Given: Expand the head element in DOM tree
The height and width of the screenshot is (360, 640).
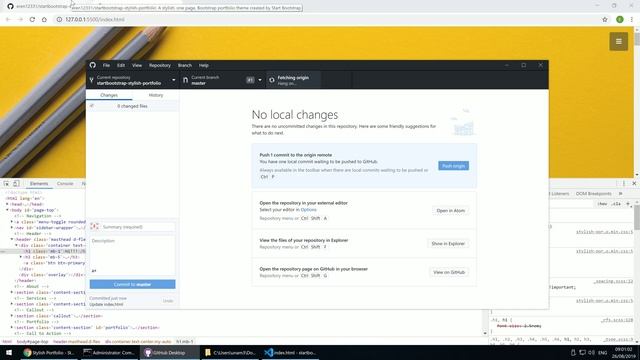Looking at the screenshot, I should tap(7, 204).
